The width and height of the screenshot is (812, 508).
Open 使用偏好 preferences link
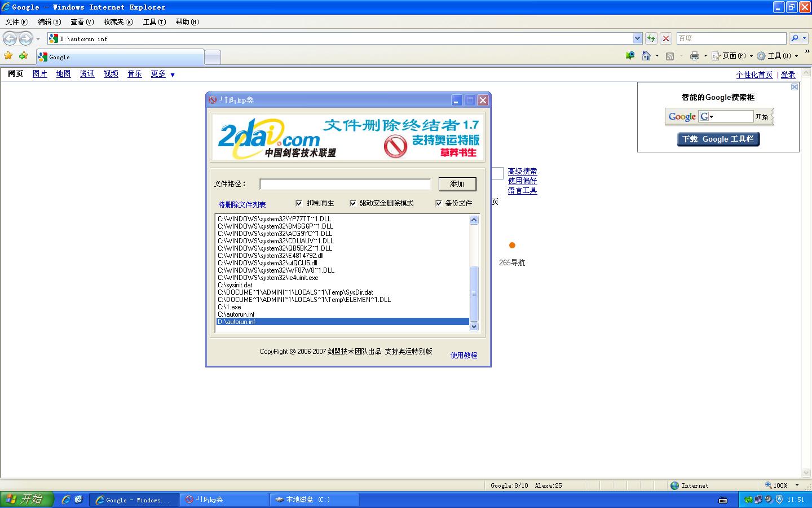point(522,181)
